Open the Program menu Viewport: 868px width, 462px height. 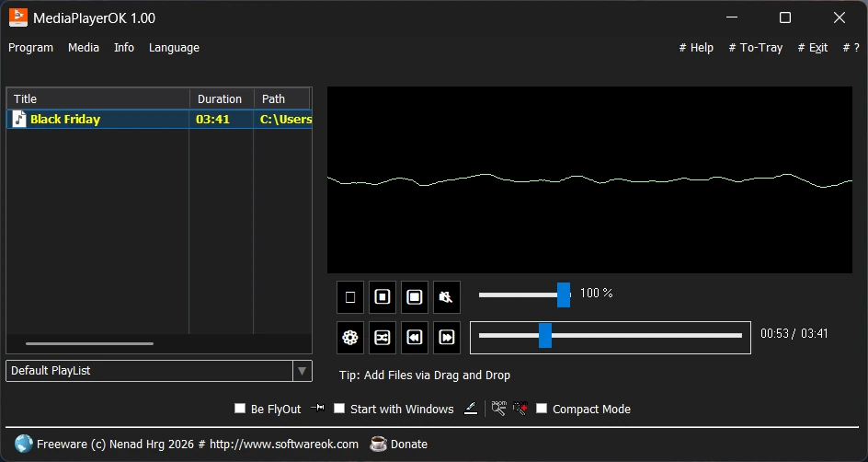pos(31,48)
